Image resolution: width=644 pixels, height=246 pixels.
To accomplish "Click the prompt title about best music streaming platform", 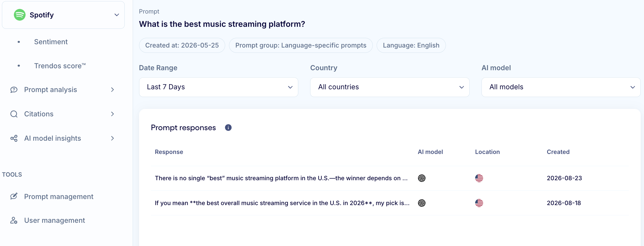I will (x=222, y=24).
